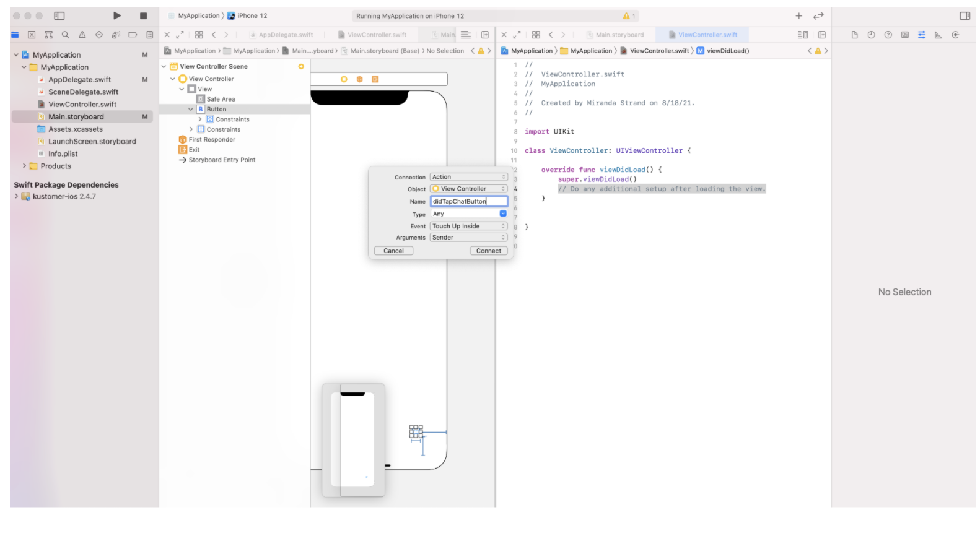
Task: Open the Symbol navigator
Action: pyautogui.click(x=48, y=35)
